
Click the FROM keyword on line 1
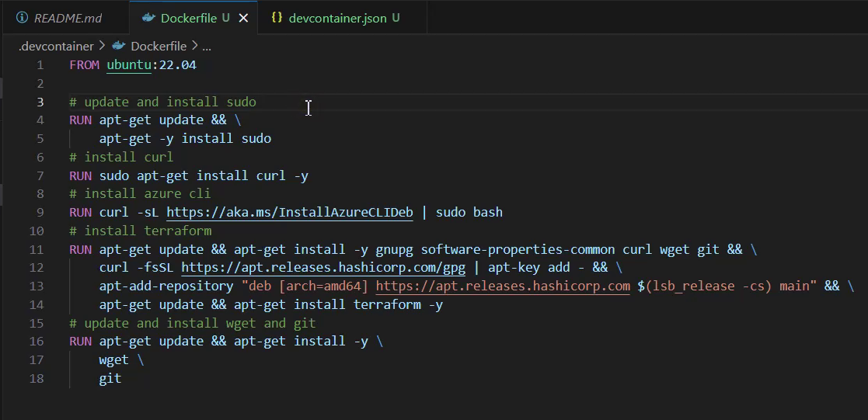[x=84, y=65]
